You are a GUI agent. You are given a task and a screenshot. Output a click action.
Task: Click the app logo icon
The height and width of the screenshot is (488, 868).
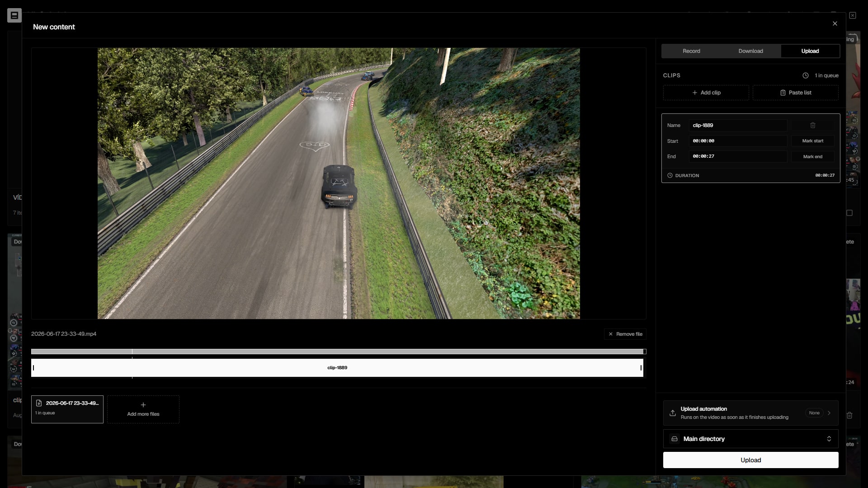tap(14, 15)
